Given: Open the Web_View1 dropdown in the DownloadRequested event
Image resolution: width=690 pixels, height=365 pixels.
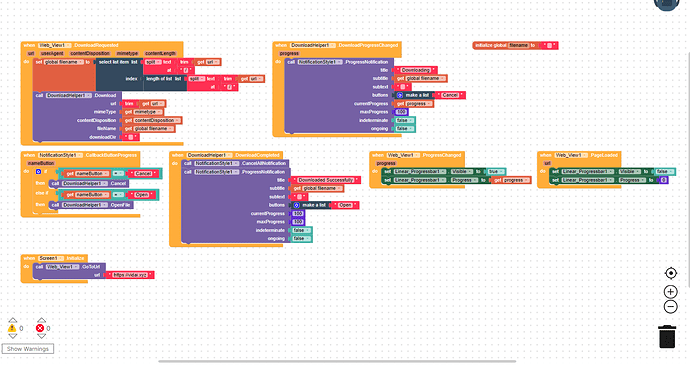Looking at the screenshot, I should (55, 45).
